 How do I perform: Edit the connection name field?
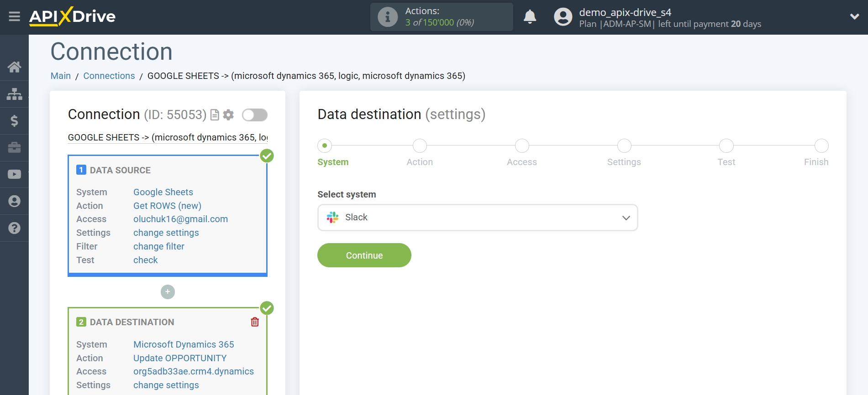pos(168,137)
